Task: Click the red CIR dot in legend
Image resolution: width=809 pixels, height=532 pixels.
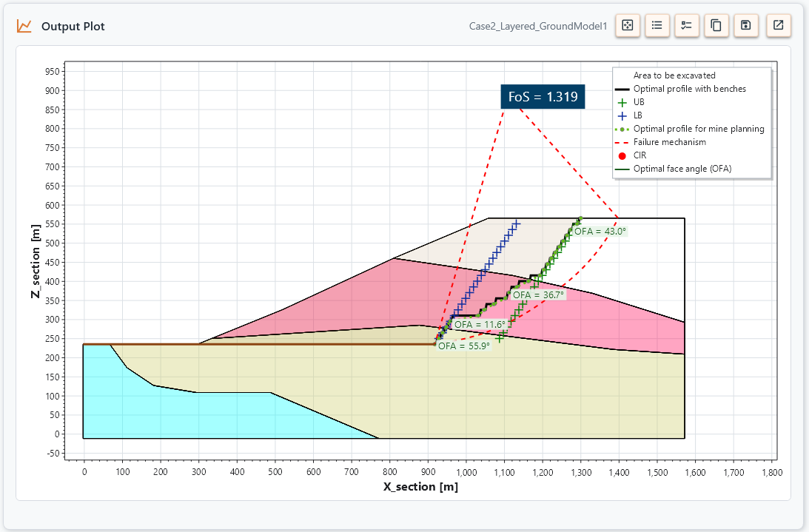Action: coord(622,156)
